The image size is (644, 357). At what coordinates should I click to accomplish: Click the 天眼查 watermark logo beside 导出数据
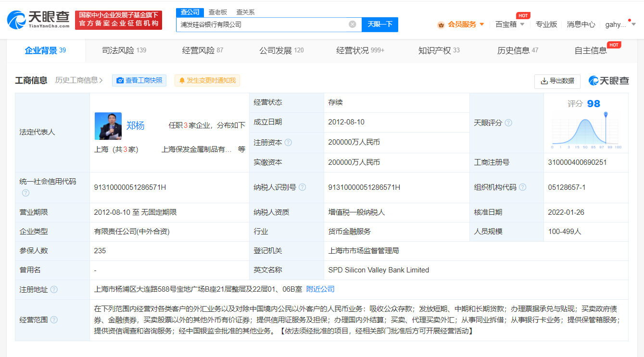(x=608, y=81)
